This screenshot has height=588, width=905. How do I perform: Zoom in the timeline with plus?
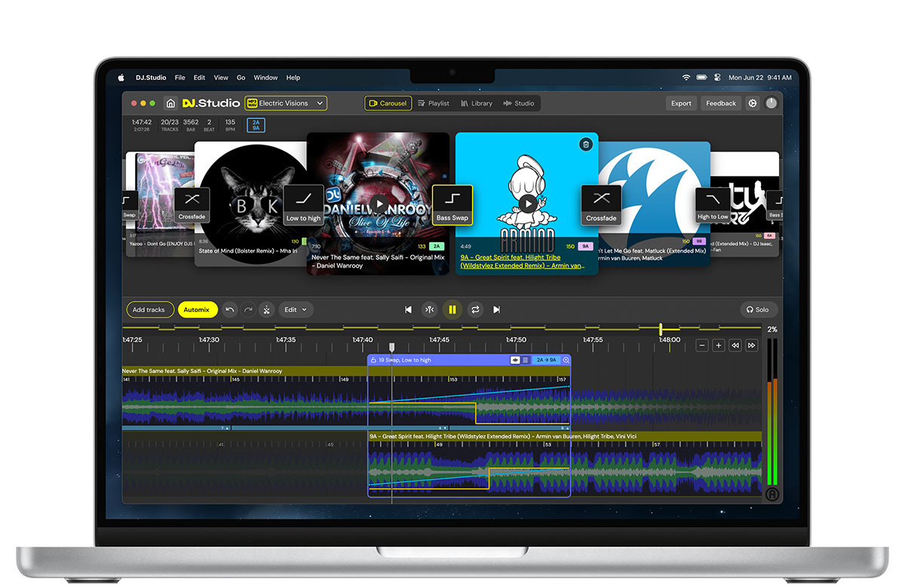tap(719, 345)
